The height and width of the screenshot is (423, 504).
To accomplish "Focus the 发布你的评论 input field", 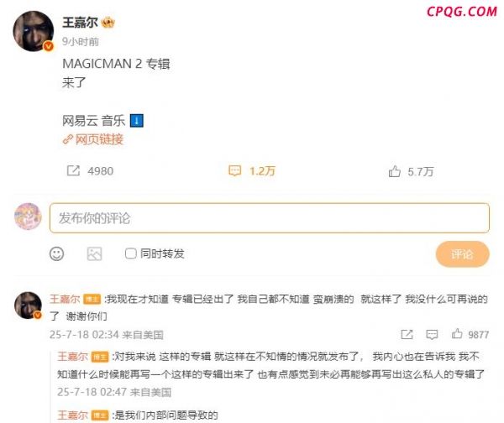I will click(x=270, y=218).
